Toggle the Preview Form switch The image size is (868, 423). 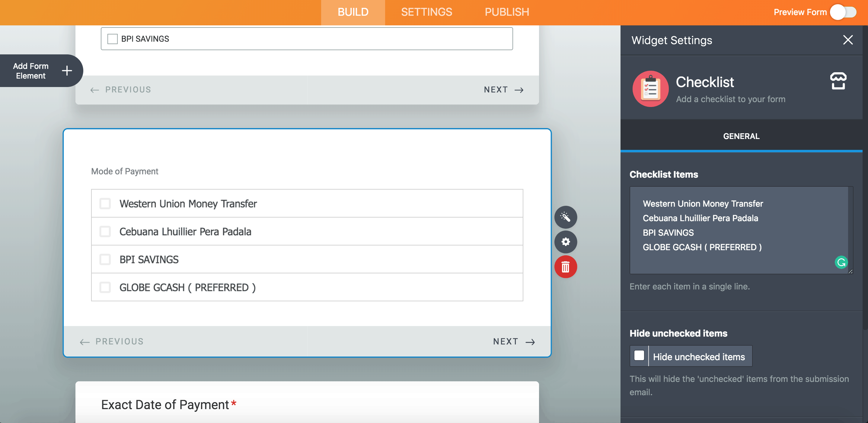coord(843,12)
